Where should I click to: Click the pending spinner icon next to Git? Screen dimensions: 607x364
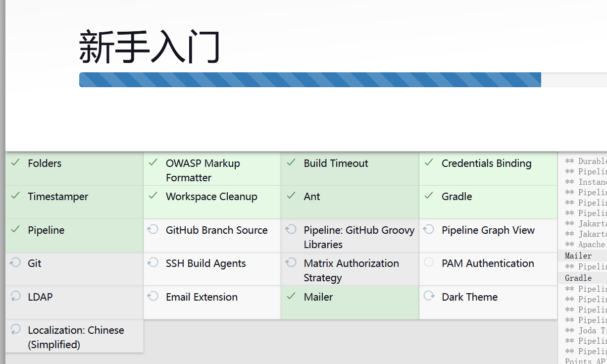pyautogui.click(x=15, y=263)
